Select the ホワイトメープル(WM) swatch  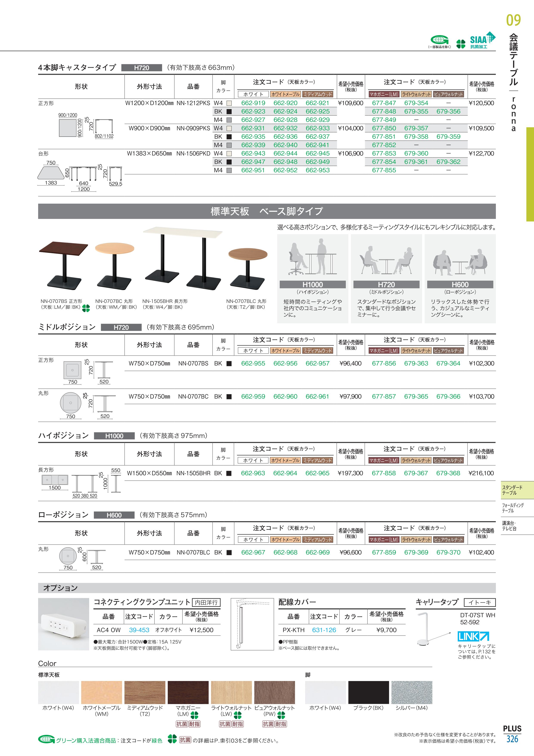coord(102,692)
